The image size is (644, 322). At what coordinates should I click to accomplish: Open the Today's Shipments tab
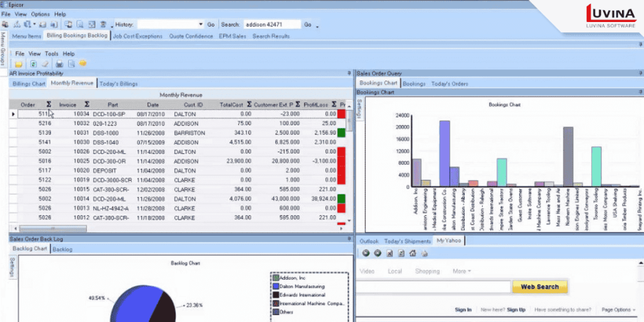click(x=408, y=241)
